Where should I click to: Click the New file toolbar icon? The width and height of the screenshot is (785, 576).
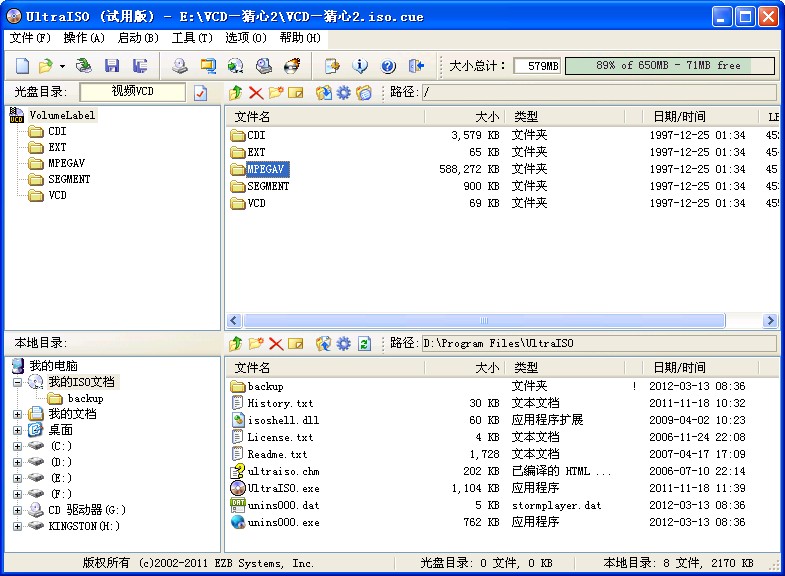pos(22,66)
